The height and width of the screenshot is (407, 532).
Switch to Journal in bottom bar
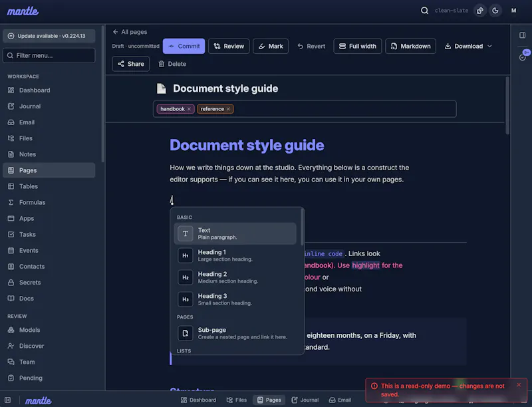point(305,400)
